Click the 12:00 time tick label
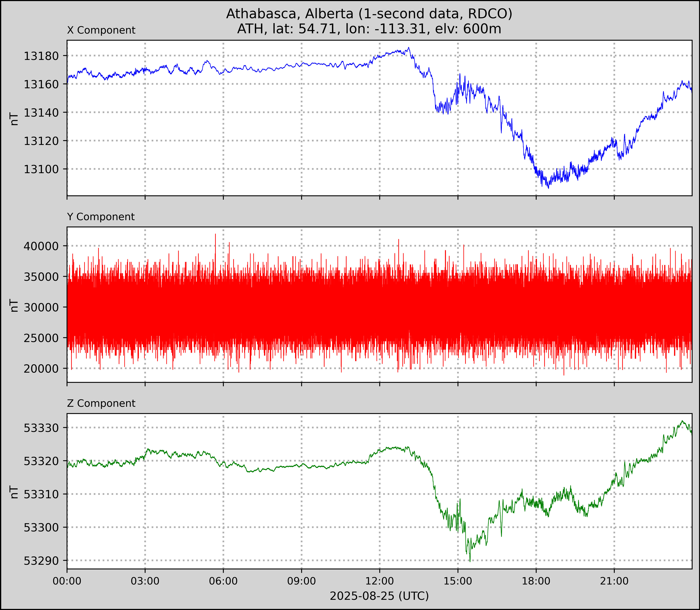This screenshot has height=610, width=700. click(x=380, y=581)
